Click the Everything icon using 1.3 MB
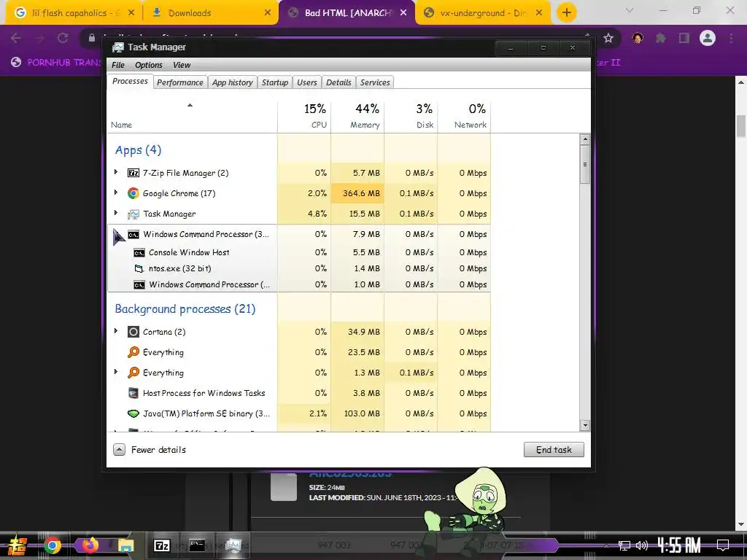This screenshot has height=560, width=747. pos(133,373)
